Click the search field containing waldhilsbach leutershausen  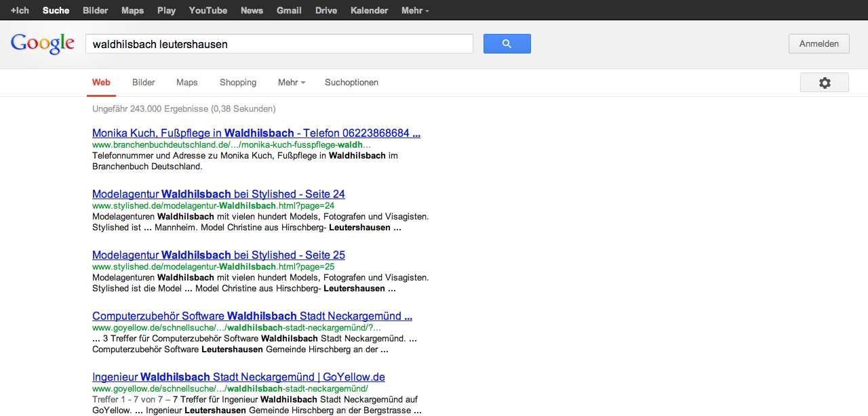coord(278,44)
